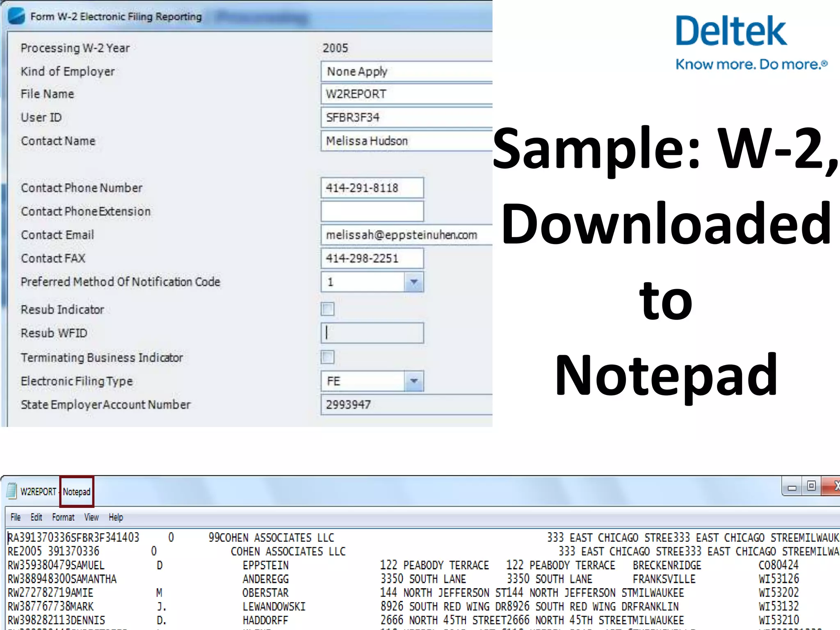
Task: Click the Contact FAX field 414-298-2251
Action: [x=372, y=258]
